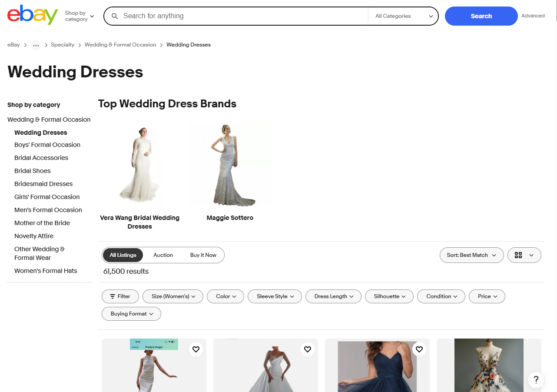Open Bridal Accessories category
This screenshot has width=557, height=392.
tap(41, 158)
